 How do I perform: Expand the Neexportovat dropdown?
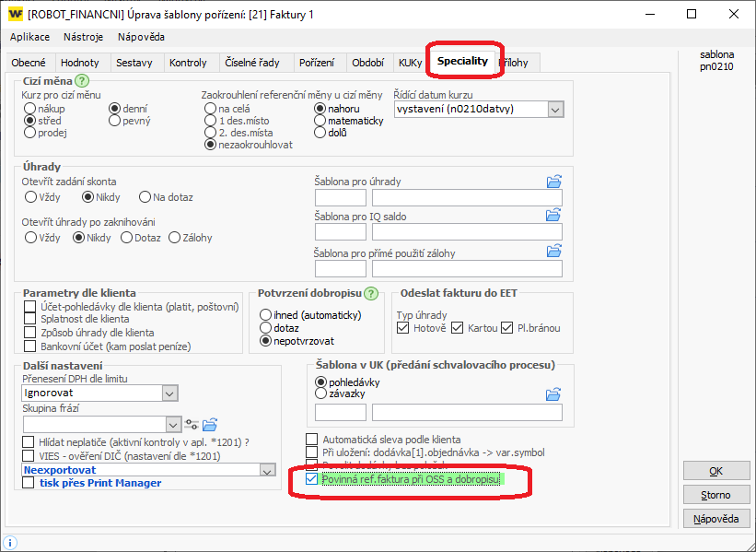pos(267,470)
